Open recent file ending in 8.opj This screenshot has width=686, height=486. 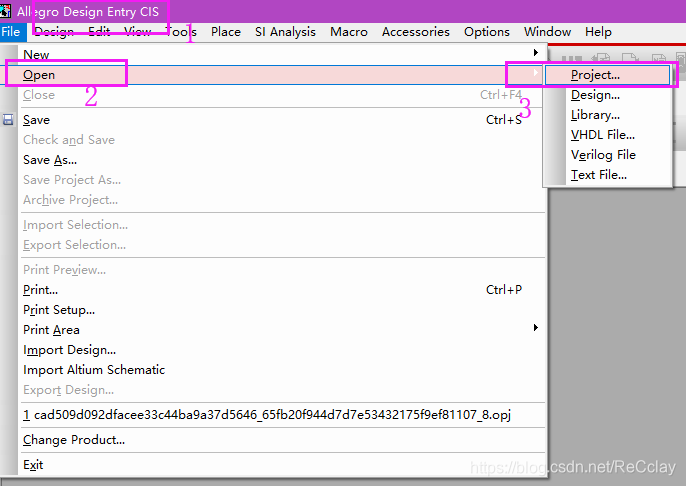point(282,415)
